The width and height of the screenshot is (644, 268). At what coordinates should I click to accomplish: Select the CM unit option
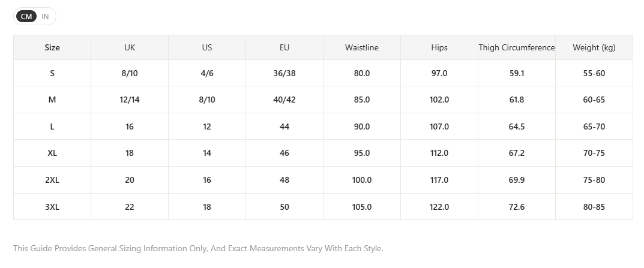(x=26, y=16)
